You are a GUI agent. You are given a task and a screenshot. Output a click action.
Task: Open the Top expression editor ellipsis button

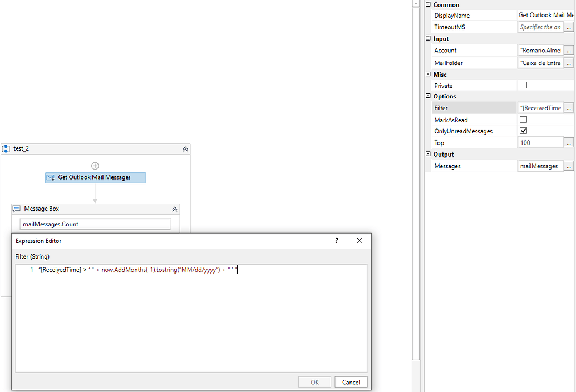click(569, 143)
